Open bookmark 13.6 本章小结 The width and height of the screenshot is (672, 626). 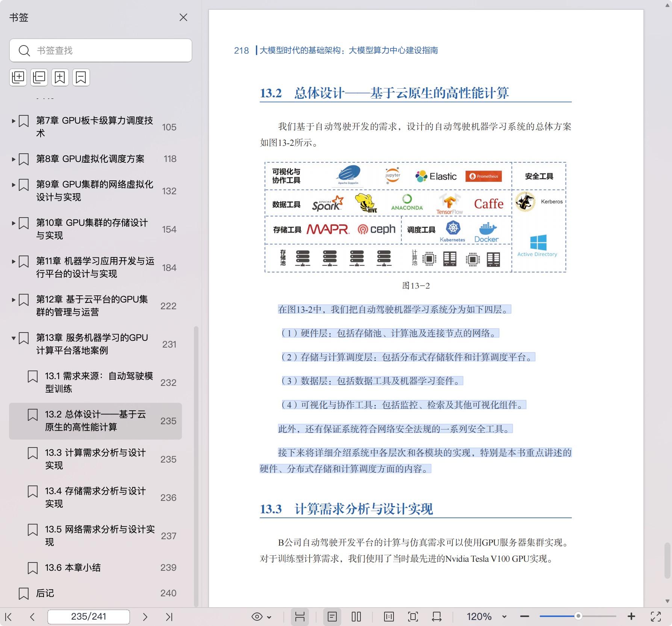coord(73,567)
